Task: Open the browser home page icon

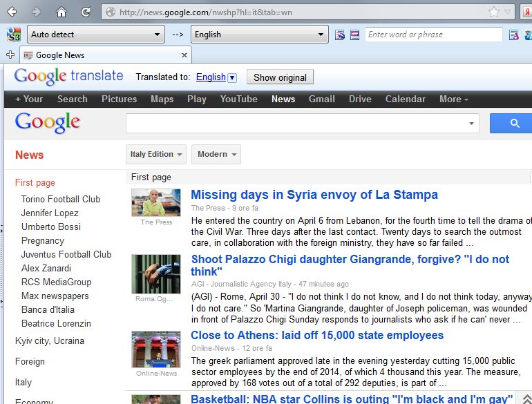Action: click(61, 12)
